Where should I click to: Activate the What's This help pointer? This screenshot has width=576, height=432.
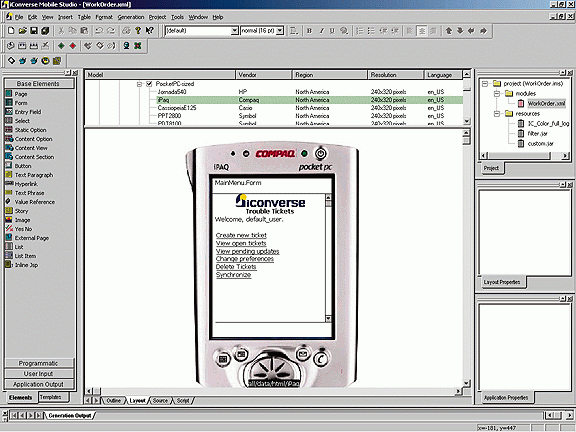150,30
